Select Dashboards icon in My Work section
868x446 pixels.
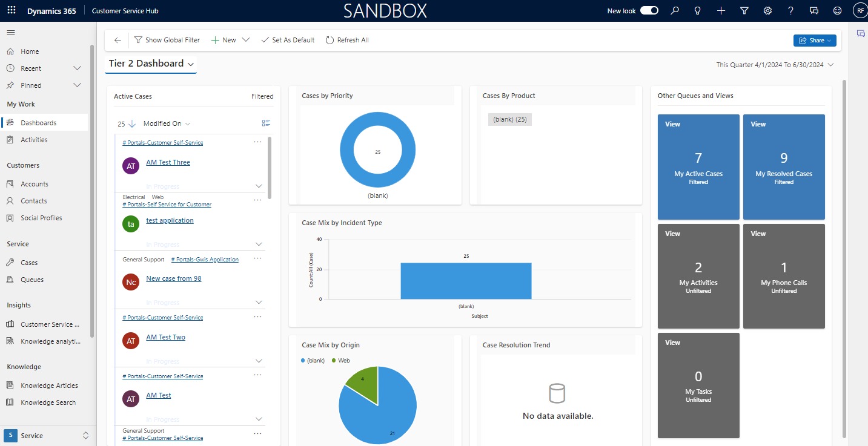point(10,122)
